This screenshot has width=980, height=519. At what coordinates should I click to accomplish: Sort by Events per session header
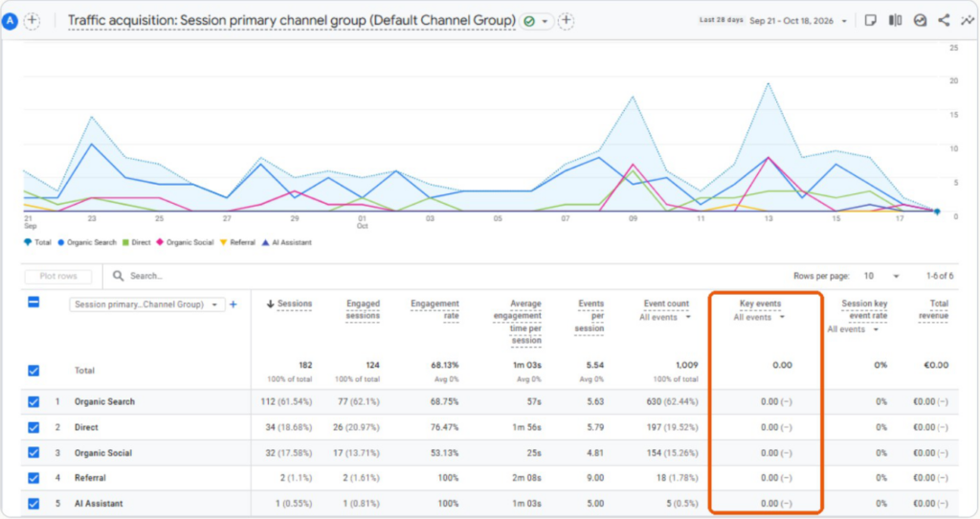[590, 316]
